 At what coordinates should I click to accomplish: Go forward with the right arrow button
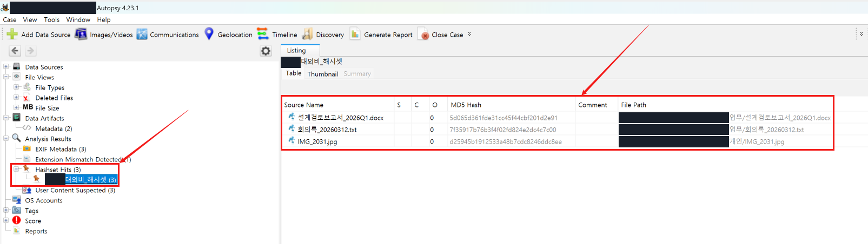click(x=30, y=51)
